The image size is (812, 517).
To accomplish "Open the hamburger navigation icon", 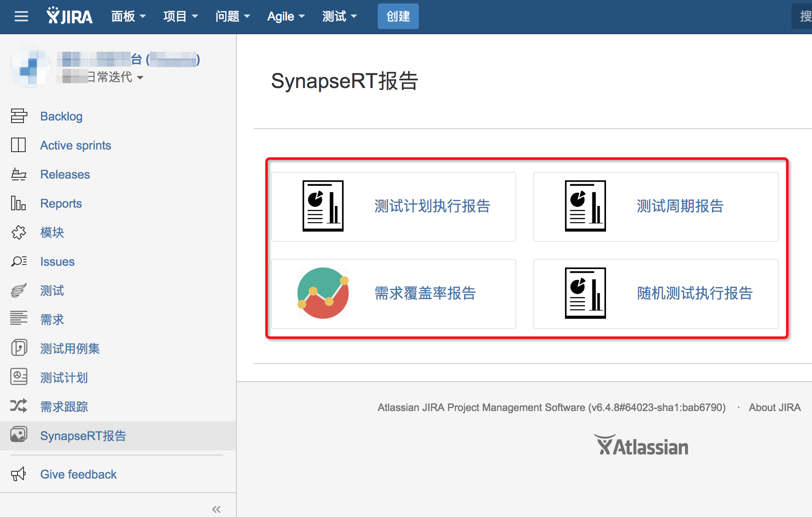I will [21, 16].
